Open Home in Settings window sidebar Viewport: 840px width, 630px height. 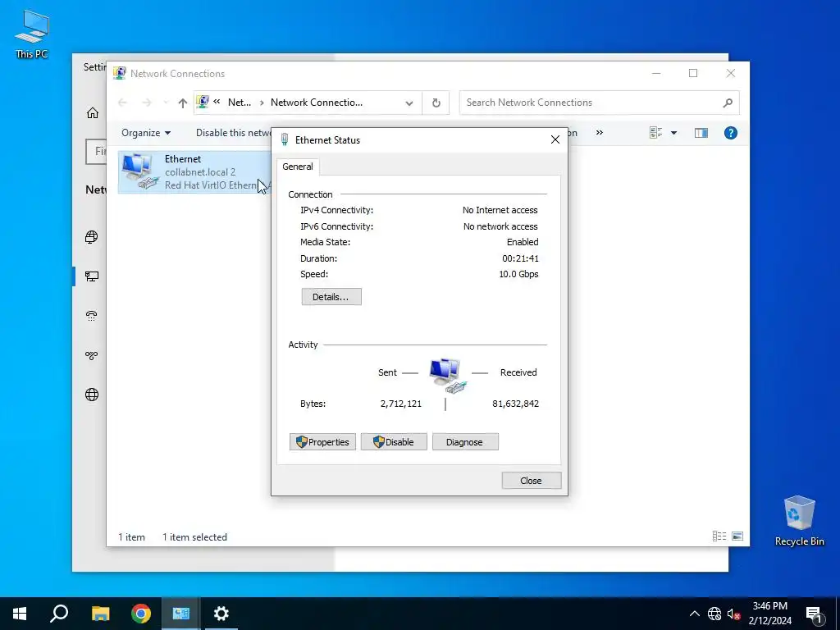click(x=92, y=113)
